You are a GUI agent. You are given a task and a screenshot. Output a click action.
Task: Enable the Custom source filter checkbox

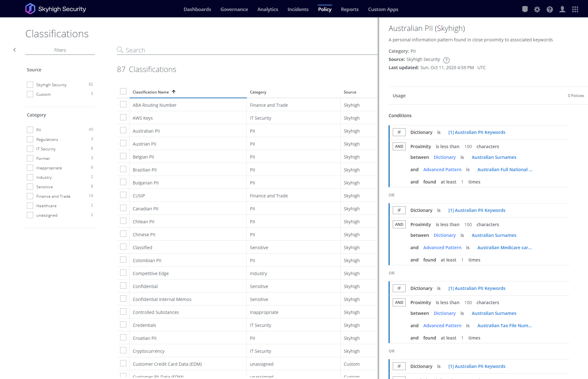tap(30, 94)
